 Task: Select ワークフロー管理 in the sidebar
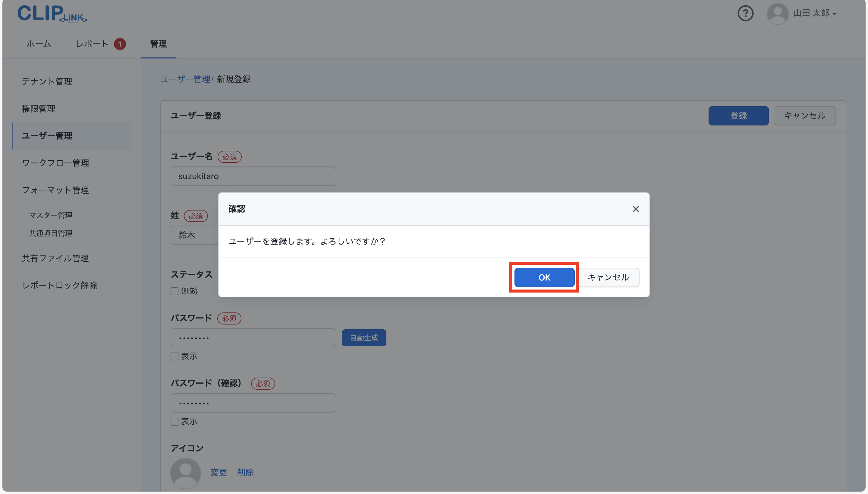tap(55, 163)
